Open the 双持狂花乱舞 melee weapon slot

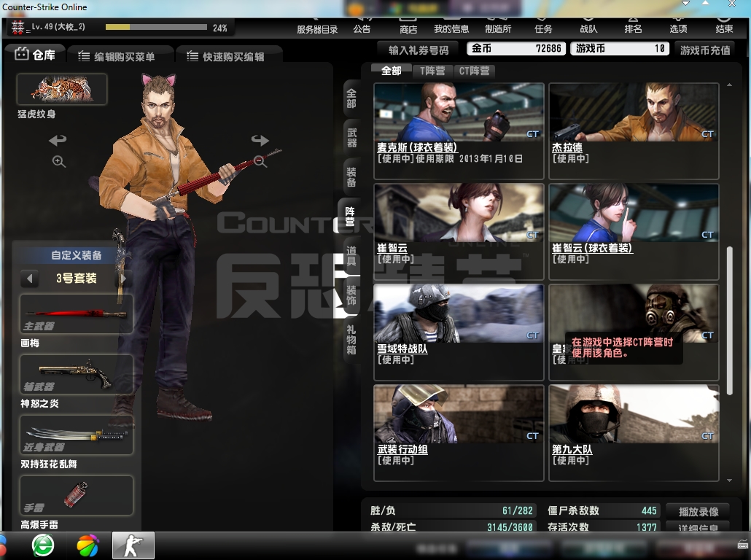tap(76, 435)
